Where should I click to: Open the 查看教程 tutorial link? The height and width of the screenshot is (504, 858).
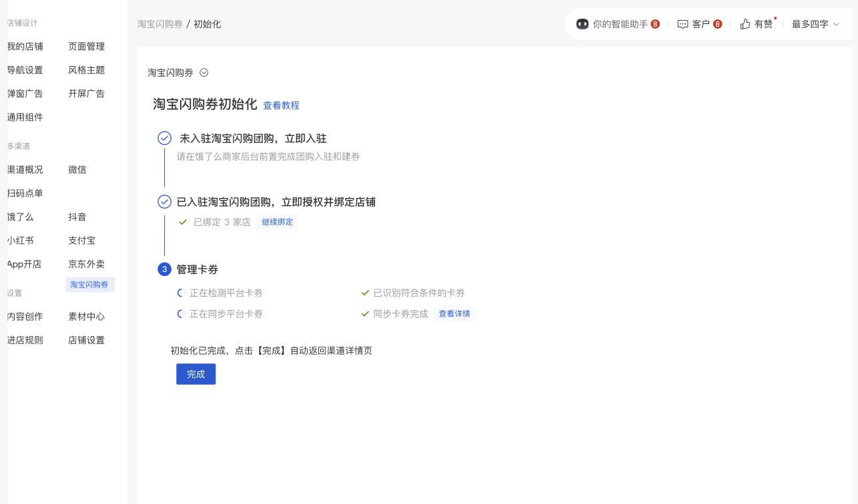(281, 105)
